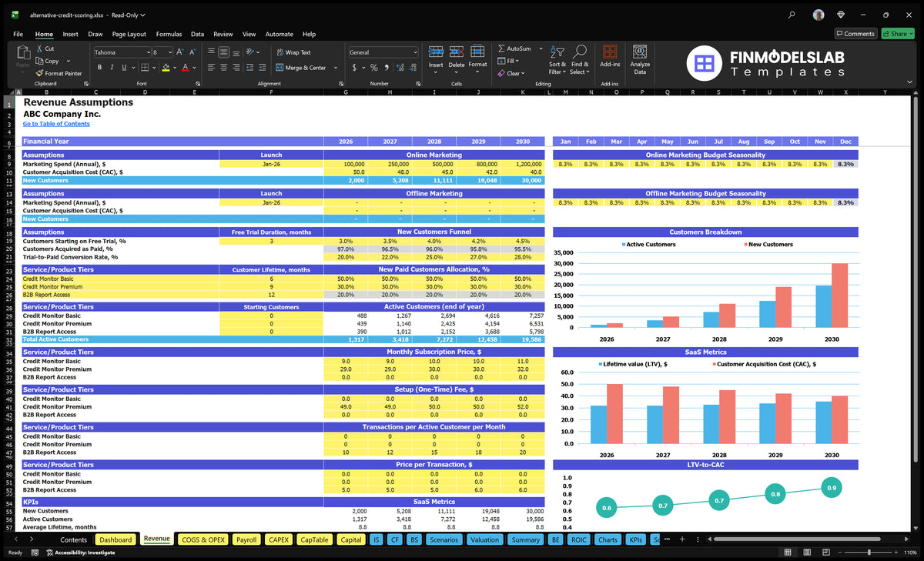Click the green Share button
924x561 pixels.
point(898,34)
